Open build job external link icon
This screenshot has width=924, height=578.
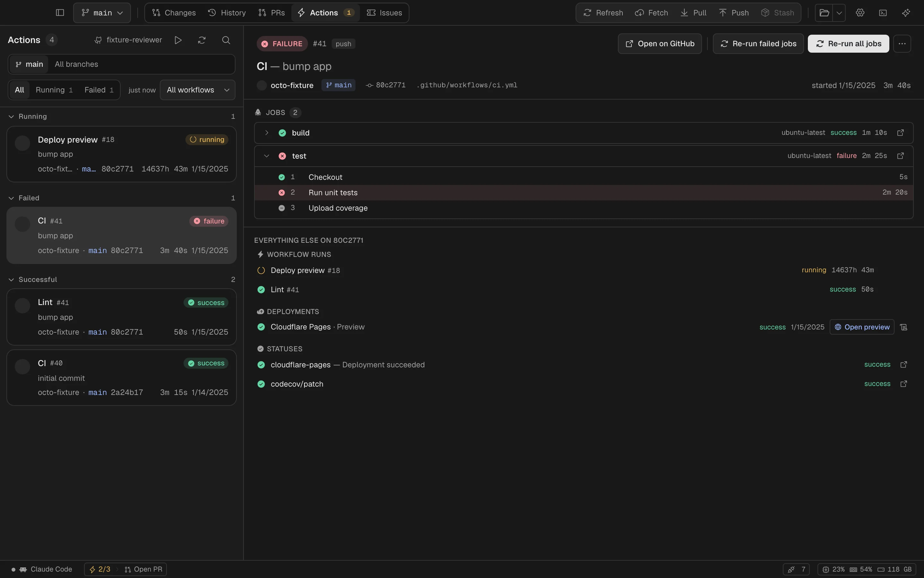900,133
